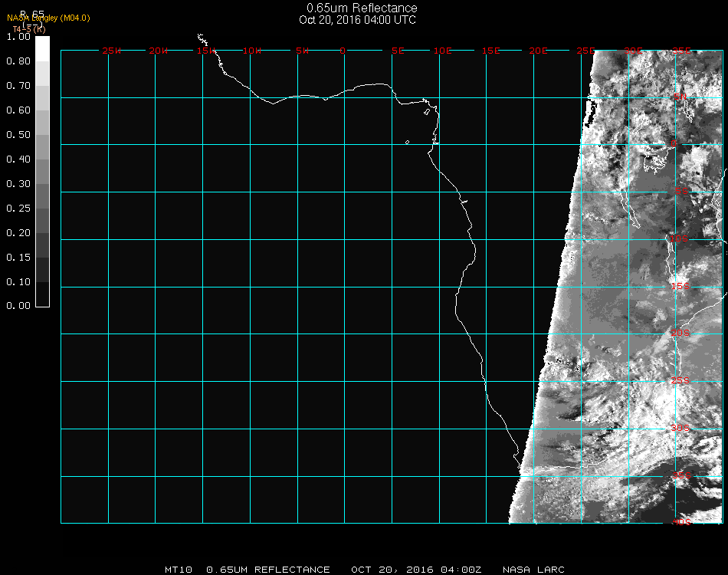Click the 10S latitude label

pyautogui.click(x=680, y=239)
